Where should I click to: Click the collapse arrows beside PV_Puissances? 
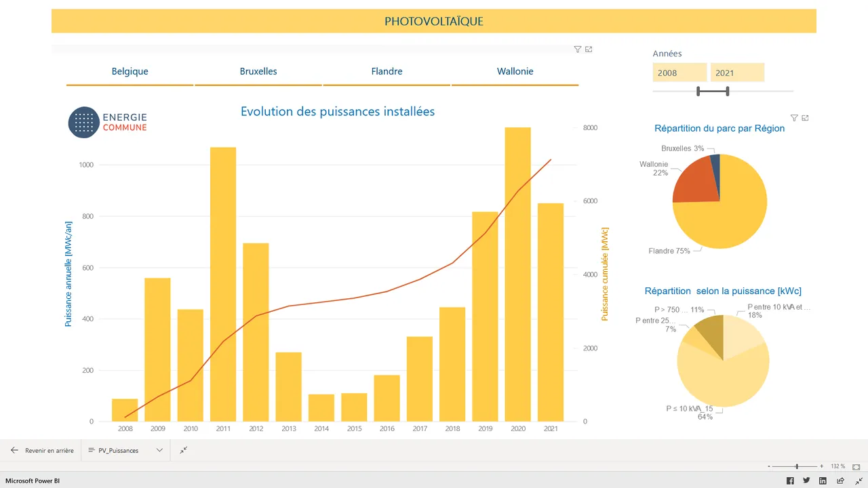184,450
